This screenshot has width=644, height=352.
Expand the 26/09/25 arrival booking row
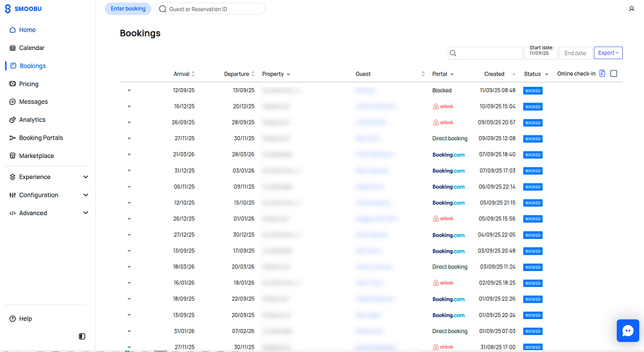(x=129, y=122)
